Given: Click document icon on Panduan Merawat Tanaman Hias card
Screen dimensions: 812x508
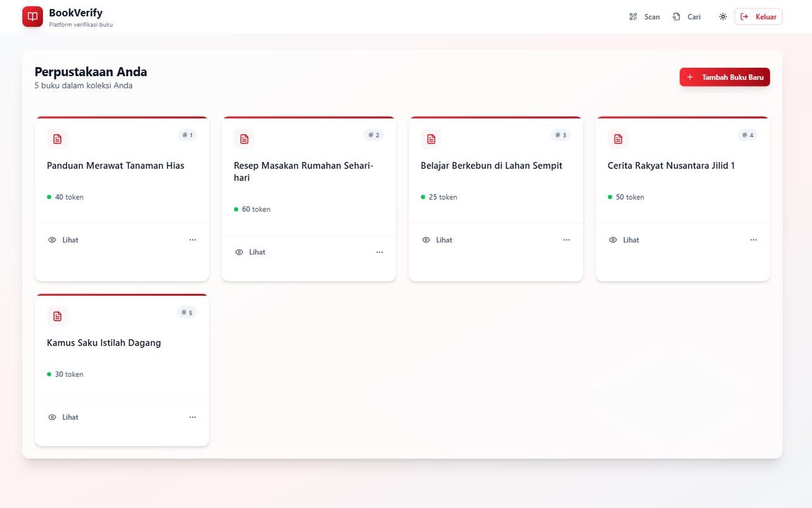Looking at the screenshot, I should tap(57, 139).
